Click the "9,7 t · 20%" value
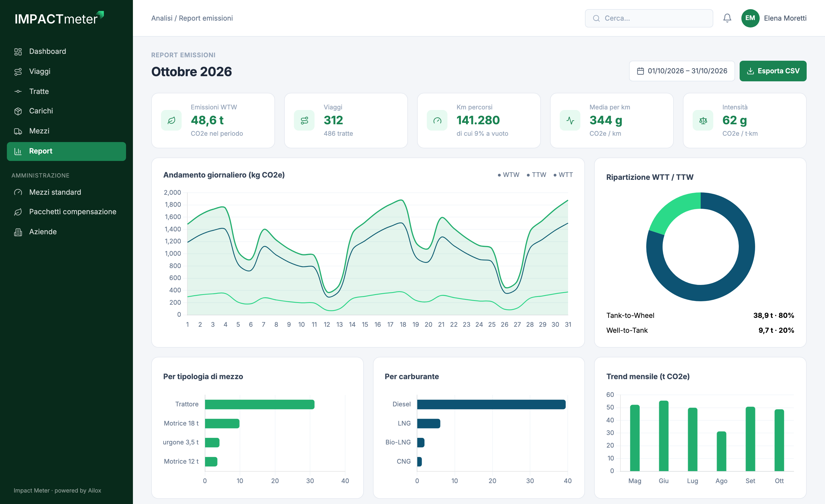Viewport: 825px width, 504px height. (776, 330)
